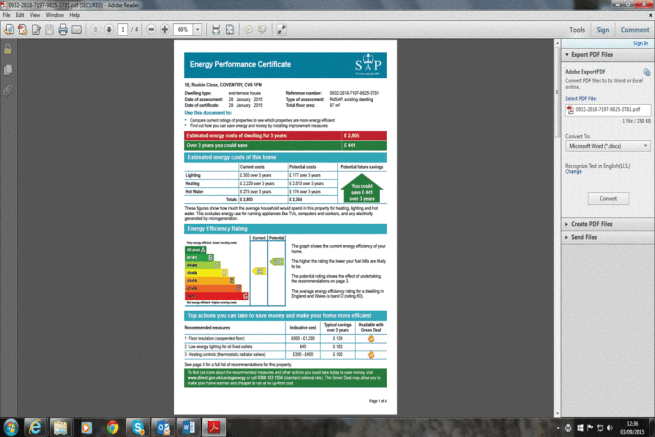Open the zoom percentage dropdown arrow

click(x=198, y=30)
